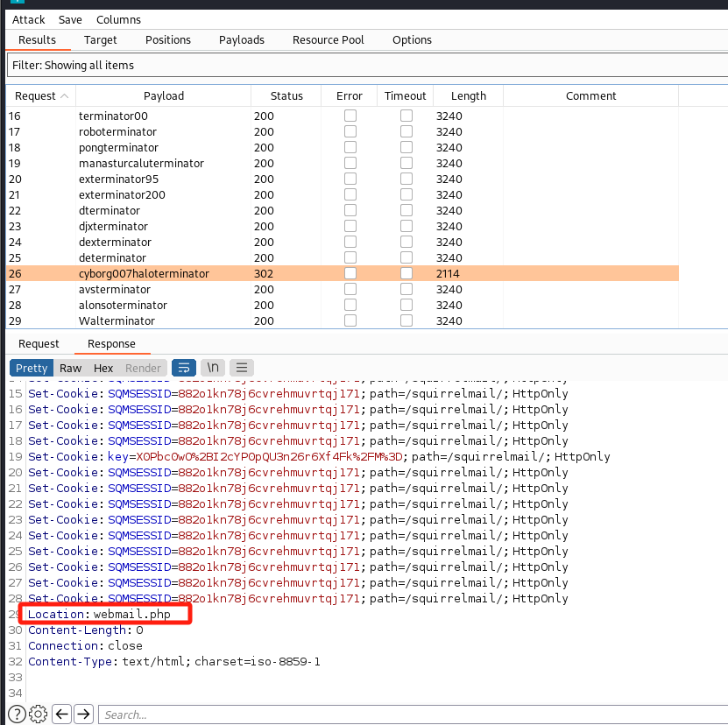Click the Set-Cookie key= header line
The image size is (728, 725).
(x=319, y=457)
